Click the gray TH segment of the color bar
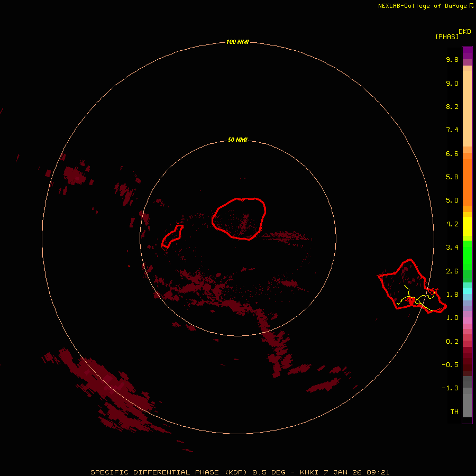Screen dimensions: 476x476 point(467,405)
